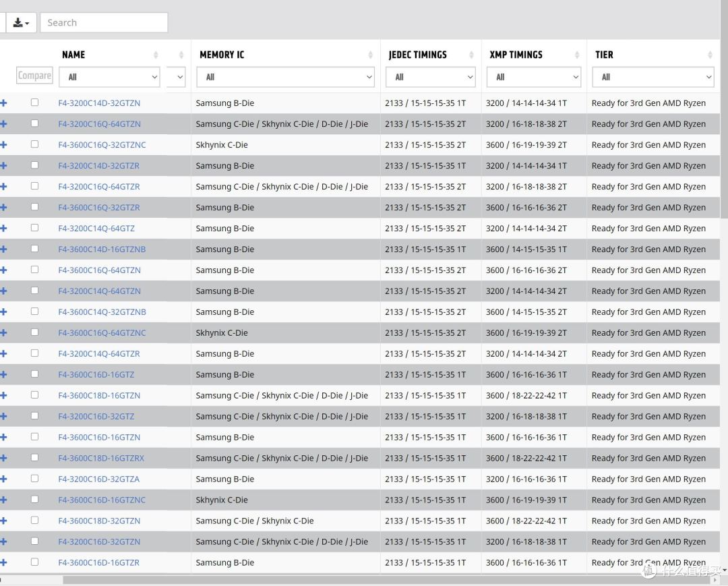Image resolution: width=728 pixels, height=586 pixels.
Task: Expand row details for F4-3600C16D-16GTZ
Action: pos(3,375)
